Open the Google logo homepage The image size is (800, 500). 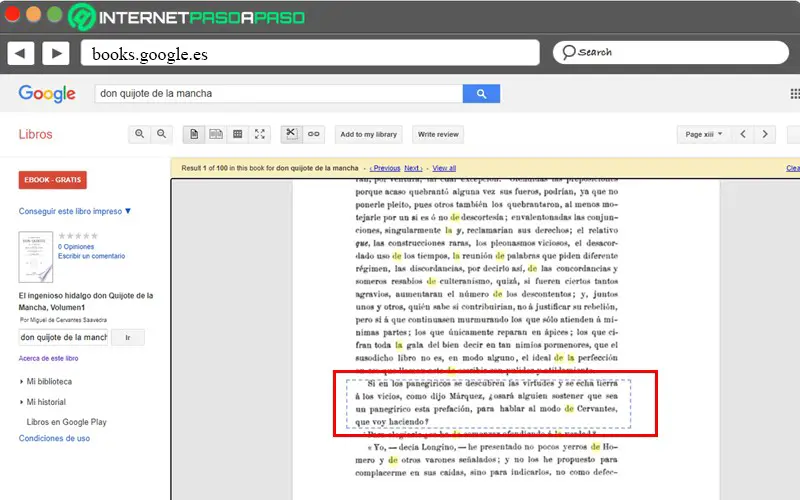(x=47, y=93)
